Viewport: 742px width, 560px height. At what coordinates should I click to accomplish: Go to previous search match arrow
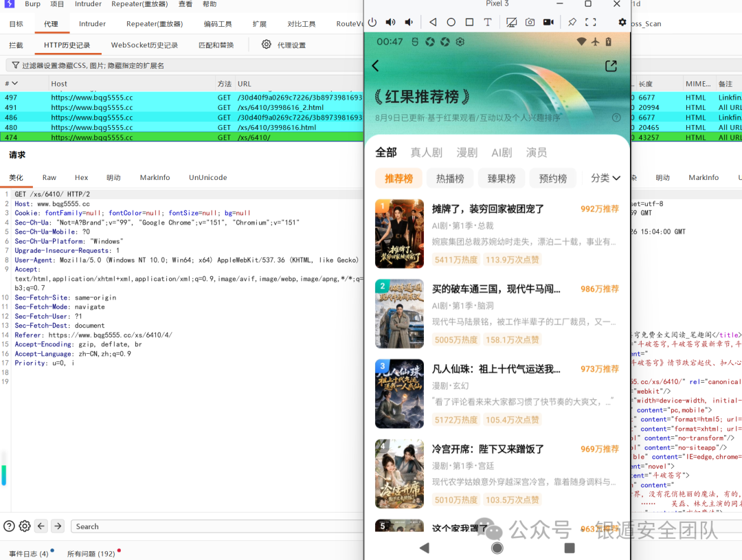coord(41,526)
